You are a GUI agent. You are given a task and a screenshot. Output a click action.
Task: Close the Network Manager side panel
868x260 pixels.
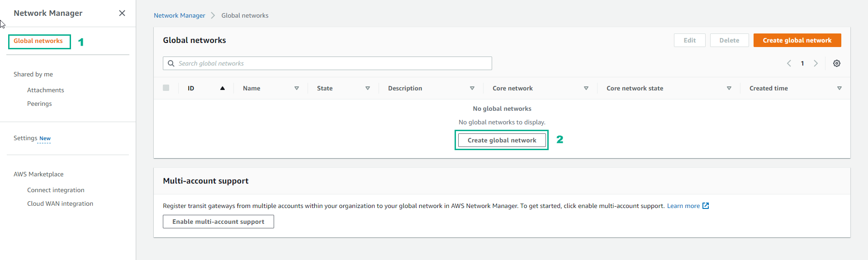(122, 13)
